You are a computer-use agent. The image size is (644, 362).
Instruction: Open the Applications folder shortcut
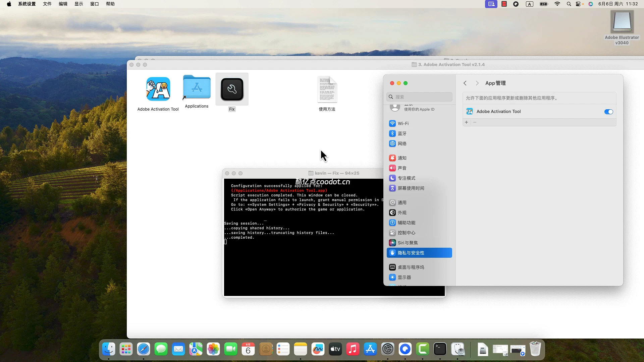tap(197, 87)
